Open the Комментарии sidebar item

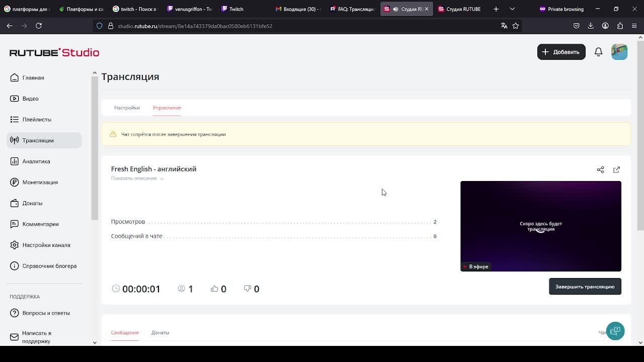click(44, 224)
